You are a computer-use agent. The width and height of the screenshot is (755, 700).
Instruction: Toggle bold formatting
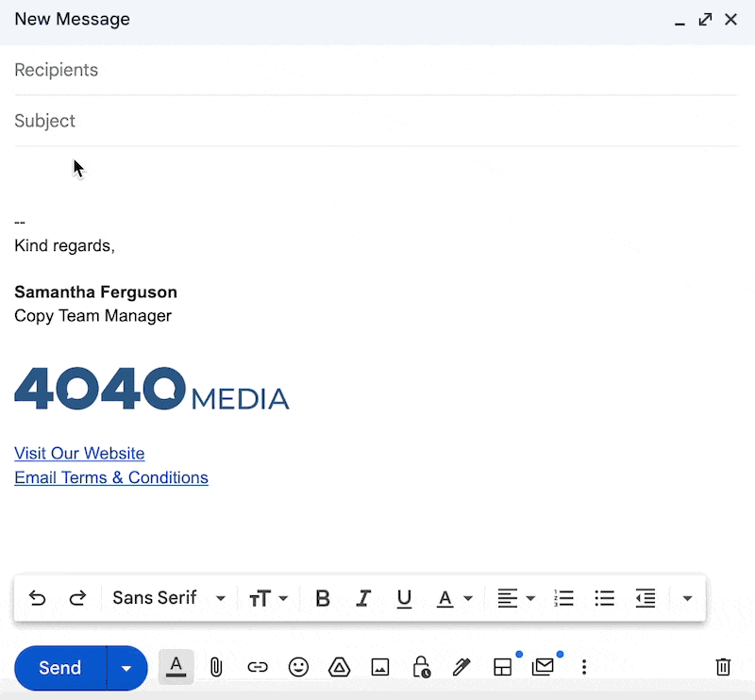(323, 598)
